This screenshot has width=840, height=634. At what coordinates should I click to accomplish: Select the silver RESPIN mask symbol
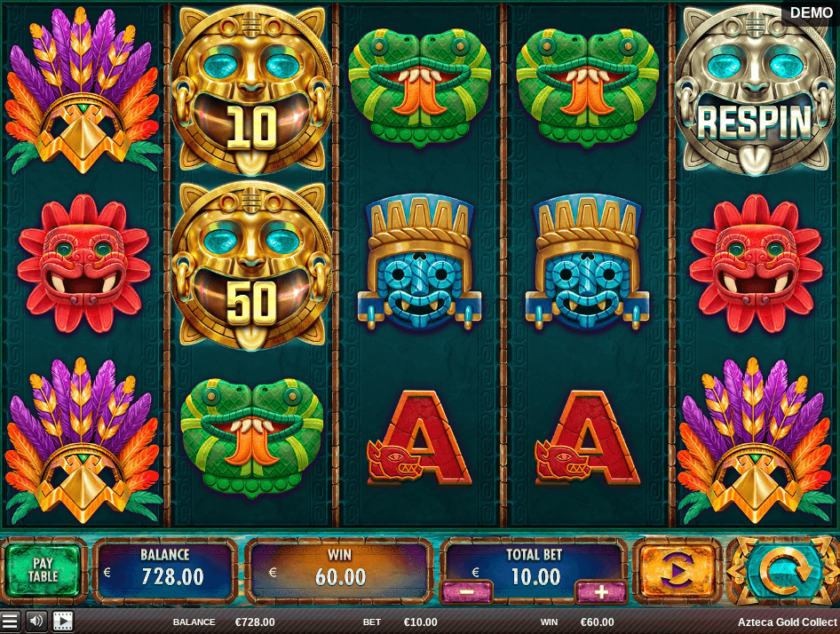[x=755, y=90]
